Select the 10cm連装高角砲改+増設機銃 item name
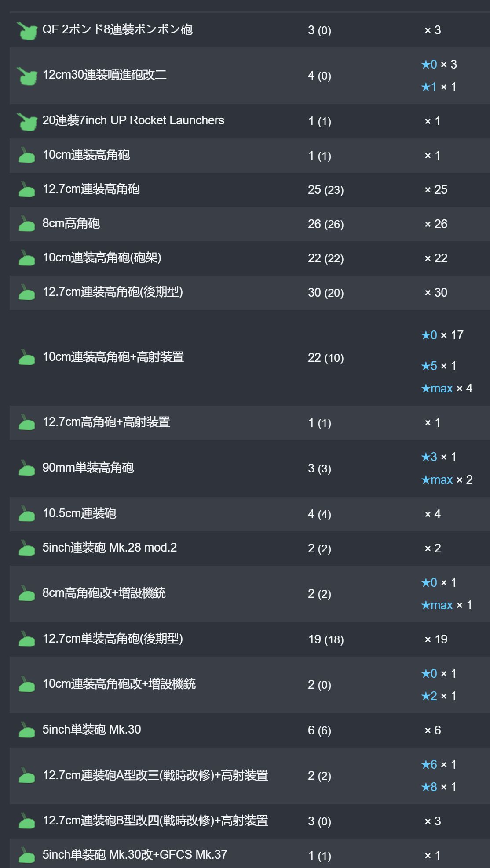This screenshot has height=868, width=490. pyautogui.click(x=119, y=684)
